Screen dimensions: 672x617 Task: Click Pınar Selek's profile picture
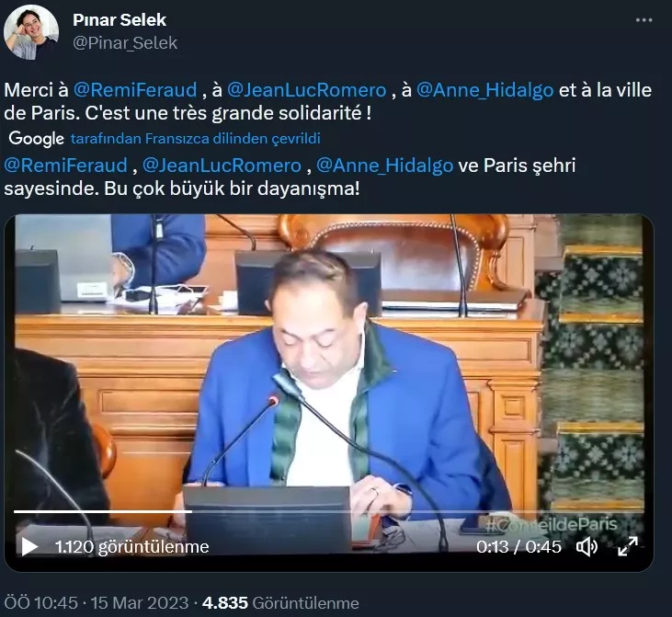click(x=31, y=32)
